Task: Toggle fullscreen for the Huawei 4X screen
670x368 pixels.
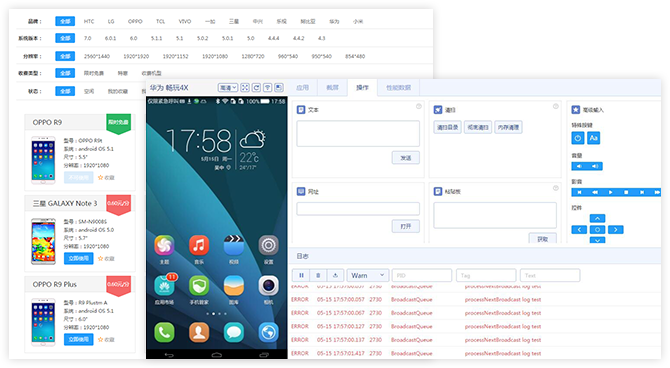Action: (245, 88)
